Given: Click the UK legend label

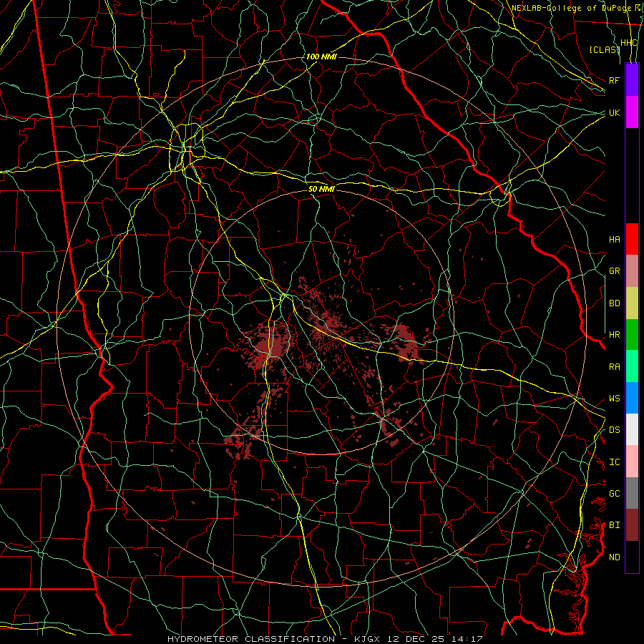Looking at the screenshot, I should click(614, 112).
